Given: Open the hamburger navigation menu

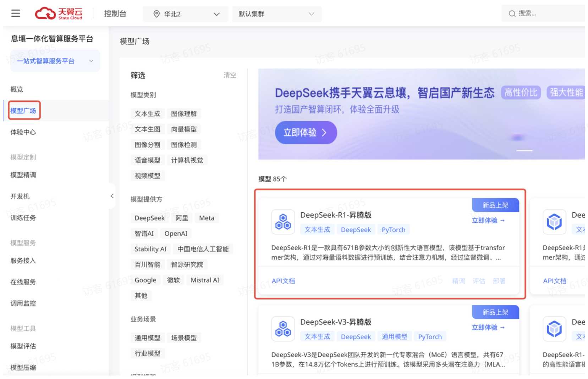Looking at the screenshot, I should [x=16, y=13].
